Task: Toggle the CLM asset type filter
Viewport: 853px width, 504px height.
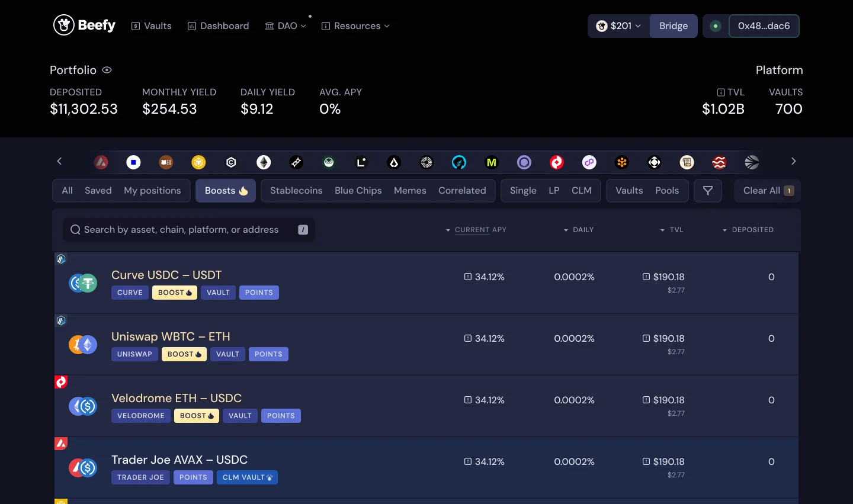Action: click(582, 191)
